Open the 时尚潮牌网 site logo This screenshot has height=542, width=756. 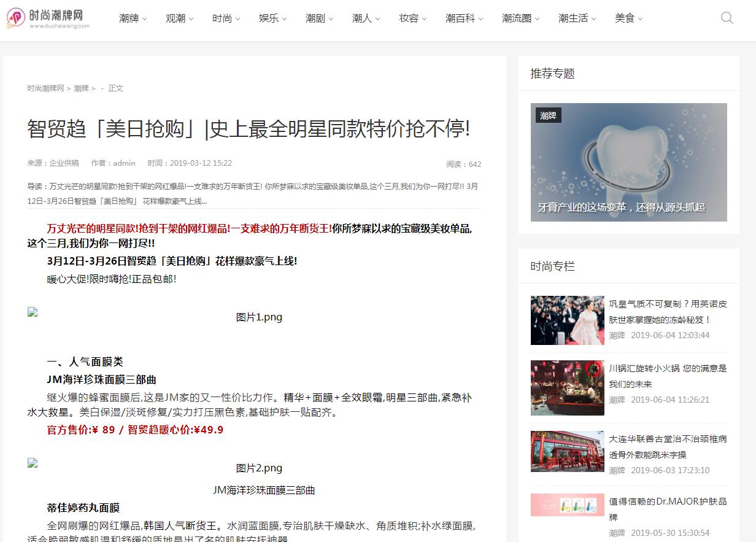[x=49, y=18]
